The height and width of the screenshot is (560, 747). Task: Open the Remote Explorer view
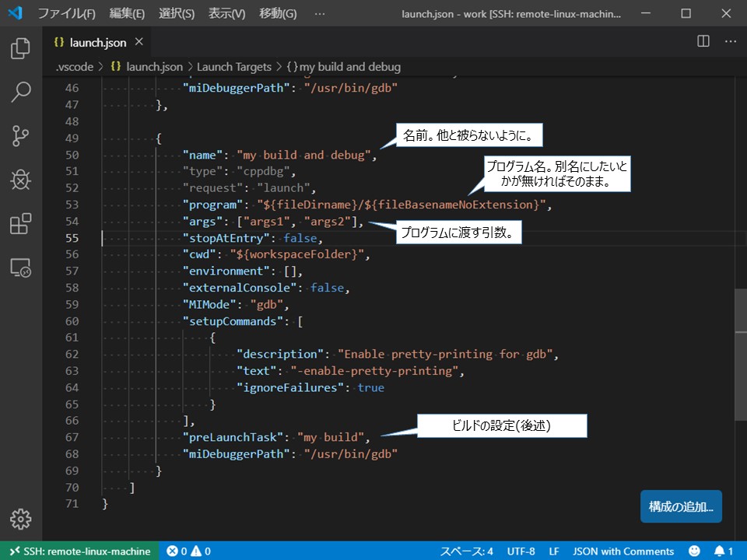(20, 268)
